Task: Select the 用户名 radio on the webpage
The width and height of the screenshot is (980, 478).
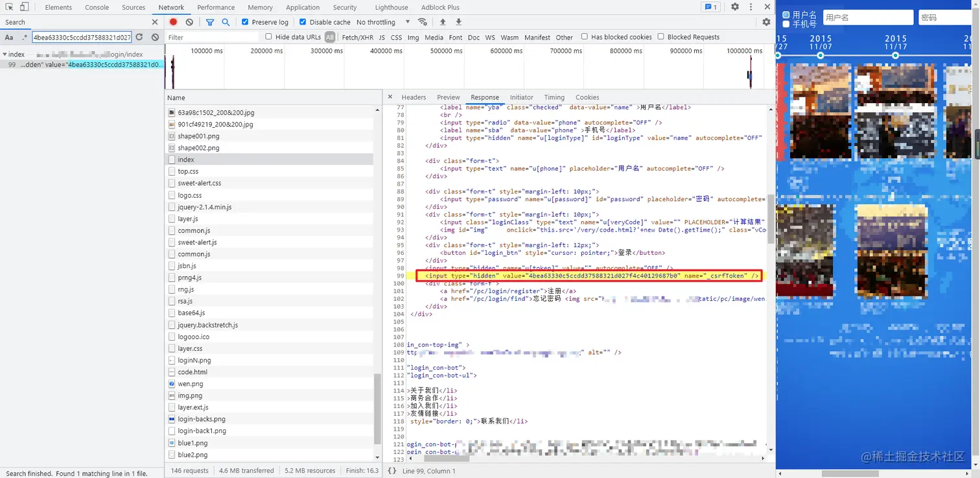Action: point(786,14)
